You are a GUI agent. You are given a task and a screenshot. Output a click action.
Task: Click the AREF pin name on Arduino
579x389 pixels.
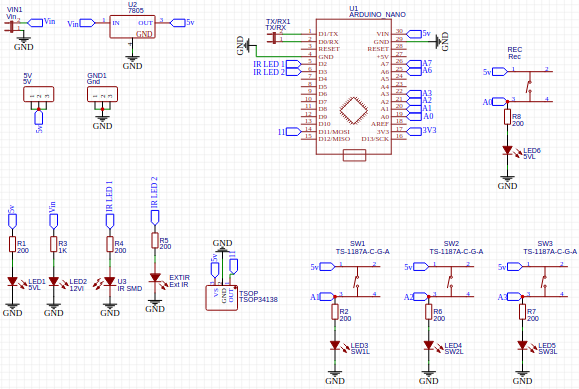[380, 124]
